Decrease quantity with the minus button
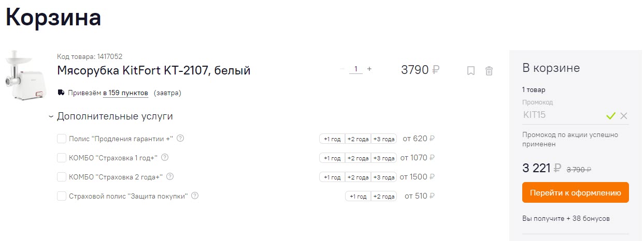Viewport: 644px width, 241px height. [x=342, y=69]
